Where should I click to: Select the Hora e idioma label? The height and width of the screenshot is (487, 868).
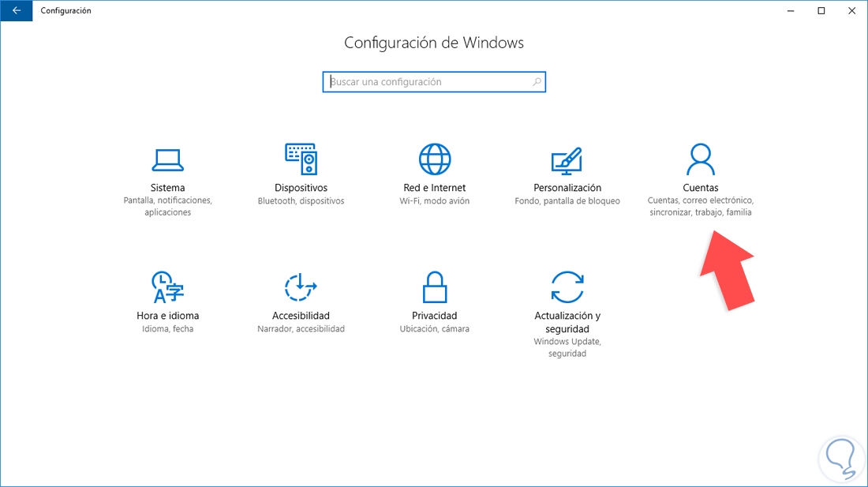pos(168,316)
